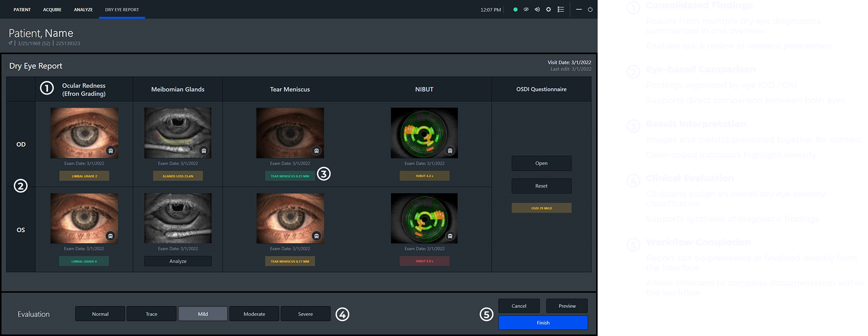The width and height of the screenshot is (868, 336).
Task: Set evaluation to Severe
Action: 306,314
